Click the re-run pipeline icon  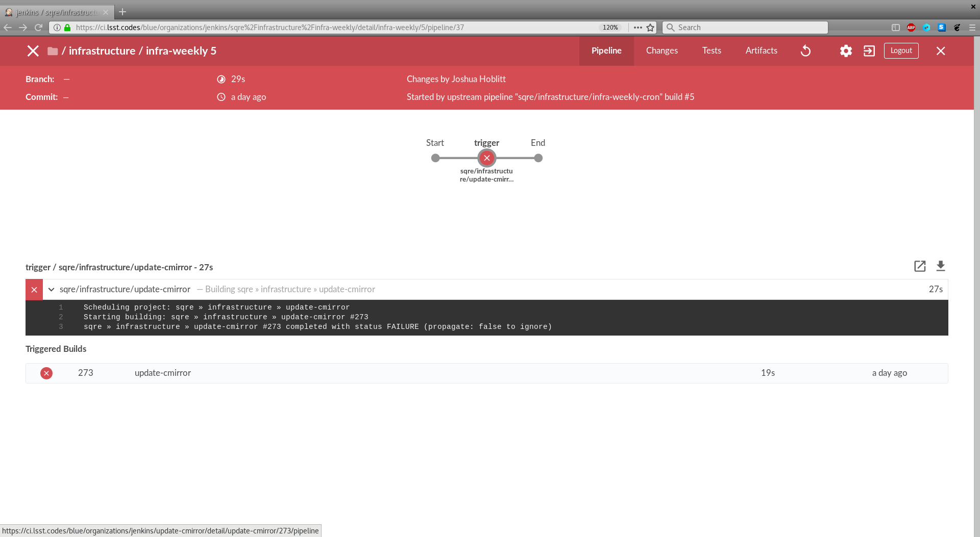click(x=805, y=51)
